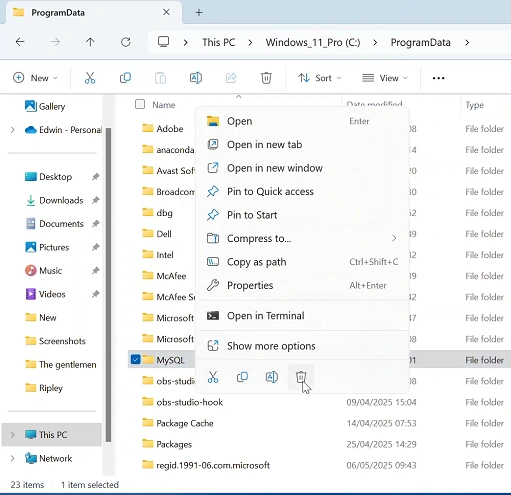Open Ripley folder in sidebar
Screen dimensions: 511x495
[x=44, y=388]
